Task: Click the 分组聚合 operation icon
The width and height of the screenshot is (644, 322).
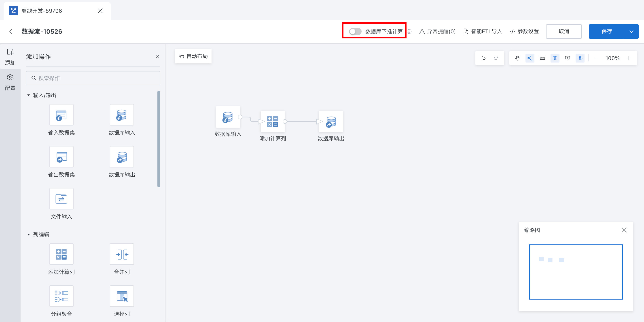Action: pos(61,296)
